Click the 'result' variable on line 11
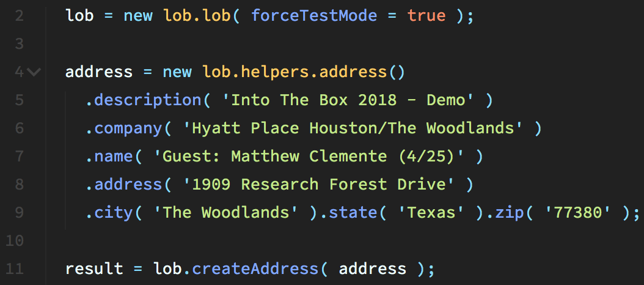This screenshot has width=644, height=285. pos(94,268)
